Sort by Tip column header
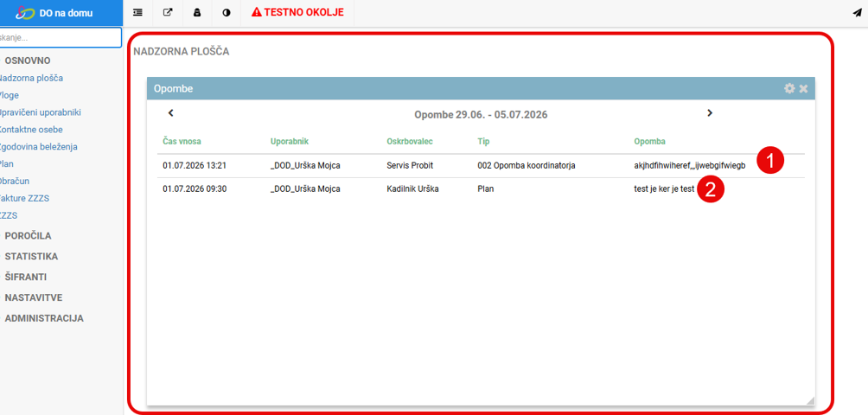This screenshot has height=415, width=868. (x=484, y=141)
